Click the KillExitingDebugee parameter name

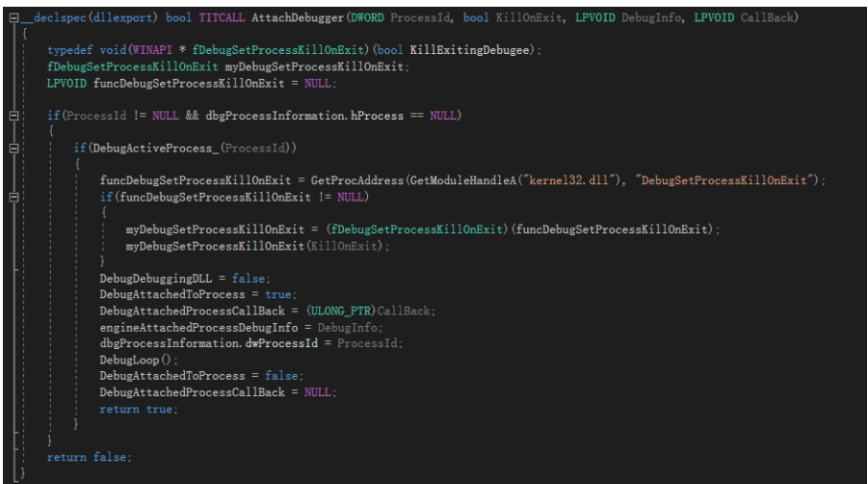coord(469,50)
